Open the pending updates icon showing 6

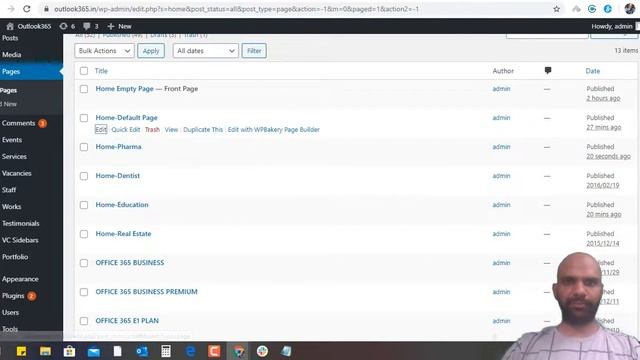pos(67,26)
